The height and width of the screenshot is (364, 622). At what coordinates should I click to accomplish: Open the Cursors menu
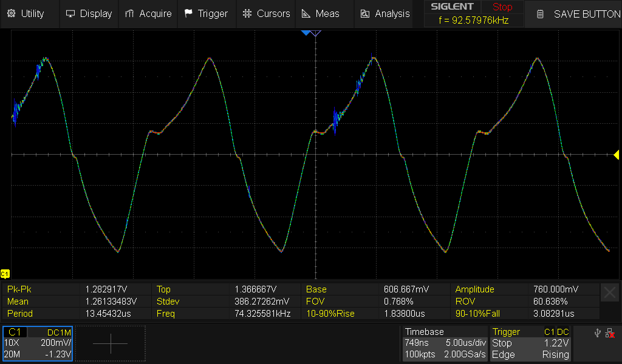(266, 13)
